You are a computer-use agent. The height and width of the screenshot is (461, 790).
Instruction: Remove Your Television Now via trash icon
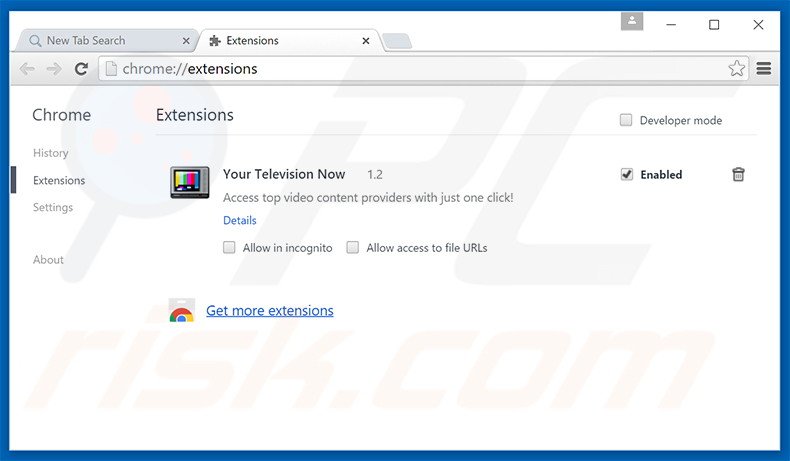pyautogui.click(x=738, y=174)
